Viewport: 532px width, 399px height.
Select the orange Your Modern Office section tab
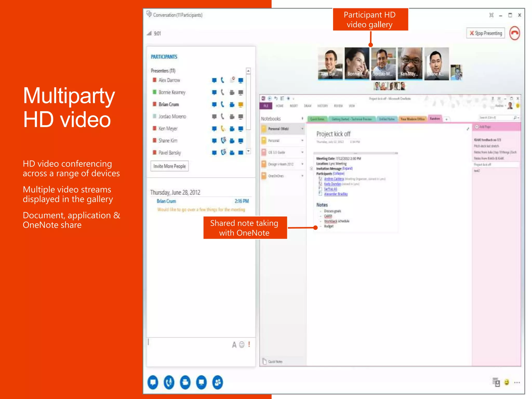click(413, 119)
